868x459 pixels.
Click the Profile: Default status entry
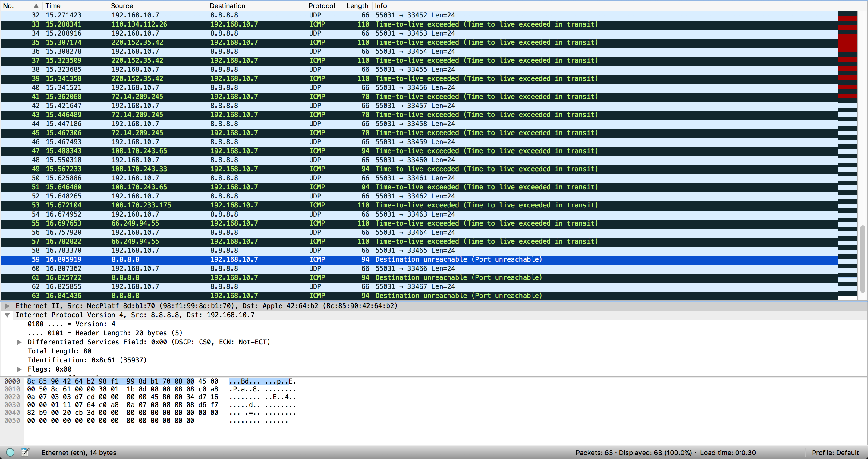pyautogui.click(x=835, y=453)
